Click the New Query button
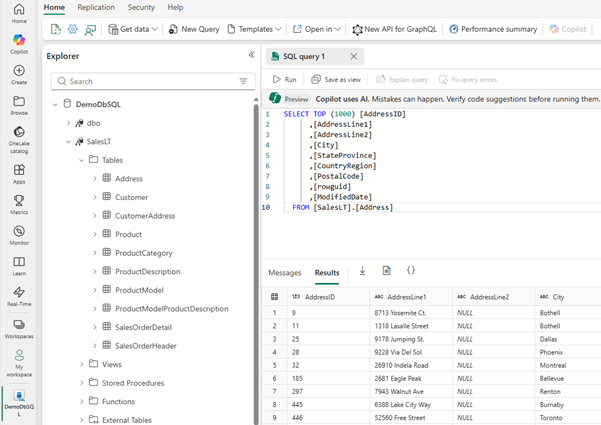Viewport: 601px width, 425px height. point(194,29)
